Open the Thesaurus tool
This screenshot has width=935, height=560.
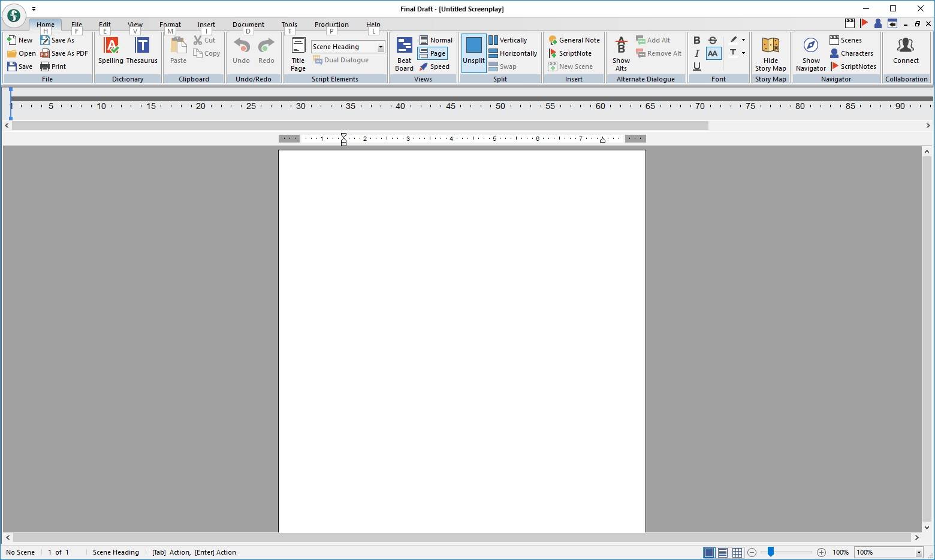[142, 50]
